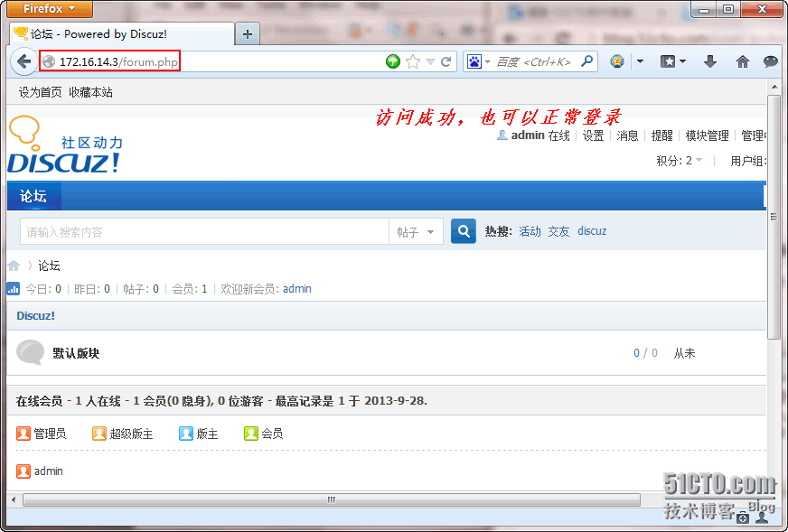
Task: Click the globe star toolbar icon
Action: pyautogui.click(x=617, y=61)
